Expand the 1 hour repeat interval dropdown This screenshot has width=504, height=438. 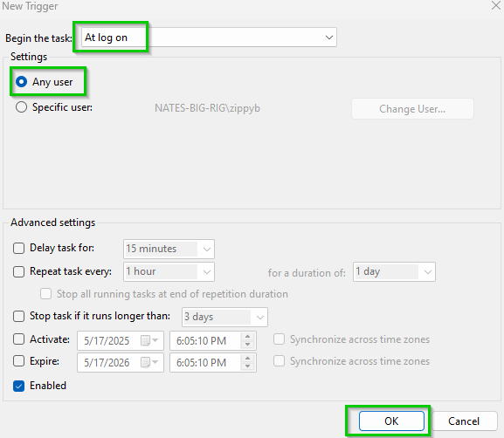click(x=169, y=271)
